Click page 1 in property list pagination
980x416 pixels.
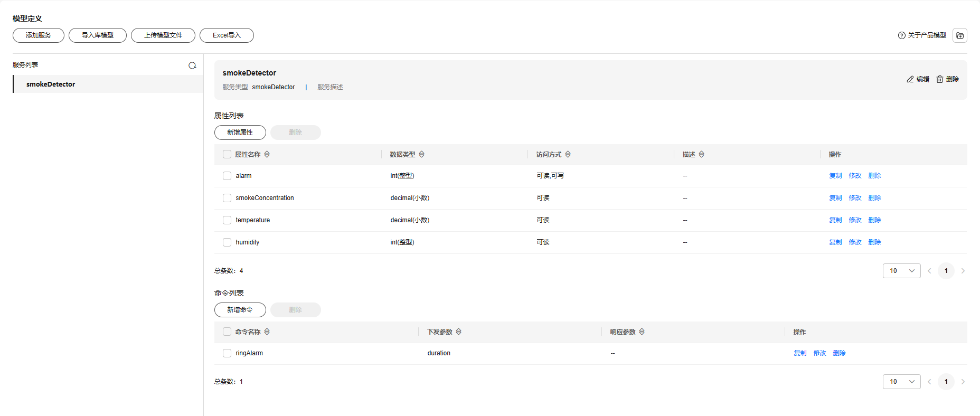[x=946, y=271]
